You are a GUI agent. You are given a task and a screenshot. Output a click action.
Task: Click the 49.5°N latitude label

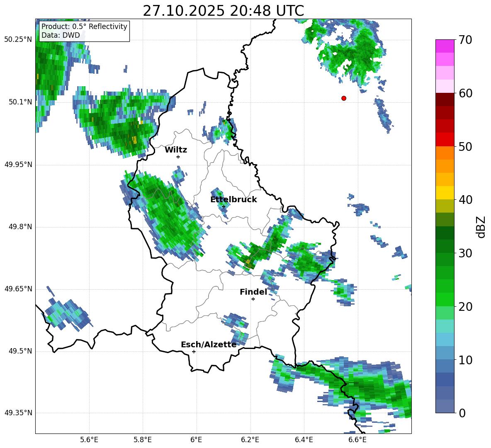[x=20, y=351]
